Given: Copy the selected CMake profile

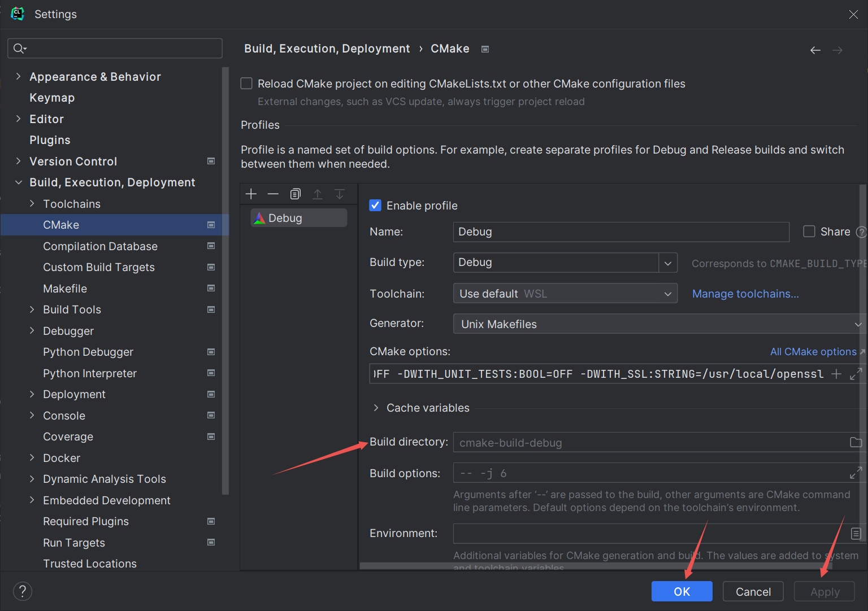Looking at the screenshot, I should pos(295,194).
